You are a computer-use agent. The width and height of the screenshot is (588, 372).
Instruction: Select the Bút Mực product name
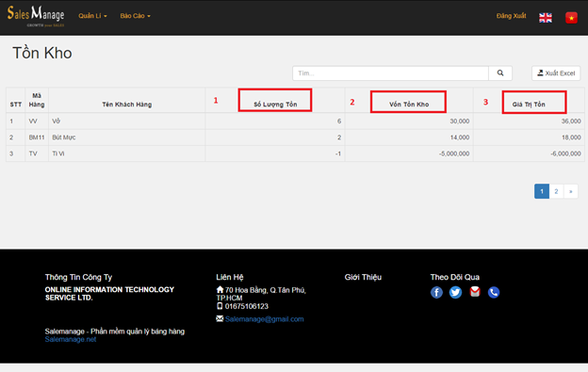pos(64,137)
